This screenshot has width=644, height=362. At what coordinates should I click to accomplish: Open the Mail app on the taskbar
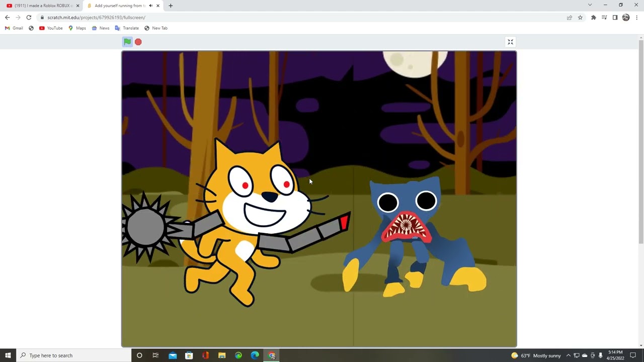pos(173,355)
